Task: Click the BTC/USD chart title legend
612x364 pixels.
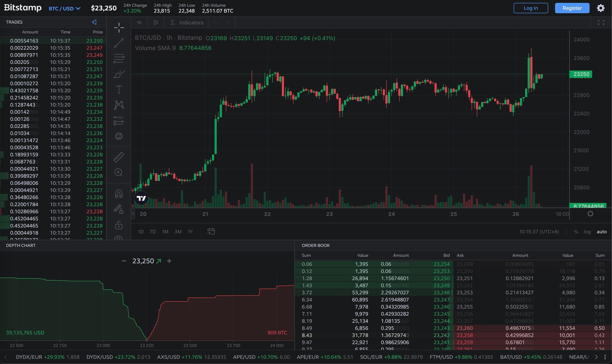Action: coord(169,38)
